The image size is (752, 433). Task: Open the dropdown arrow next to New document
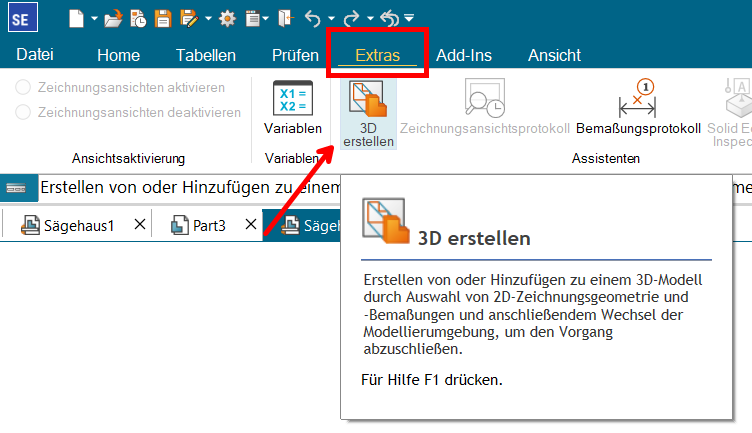click(94, 19)
